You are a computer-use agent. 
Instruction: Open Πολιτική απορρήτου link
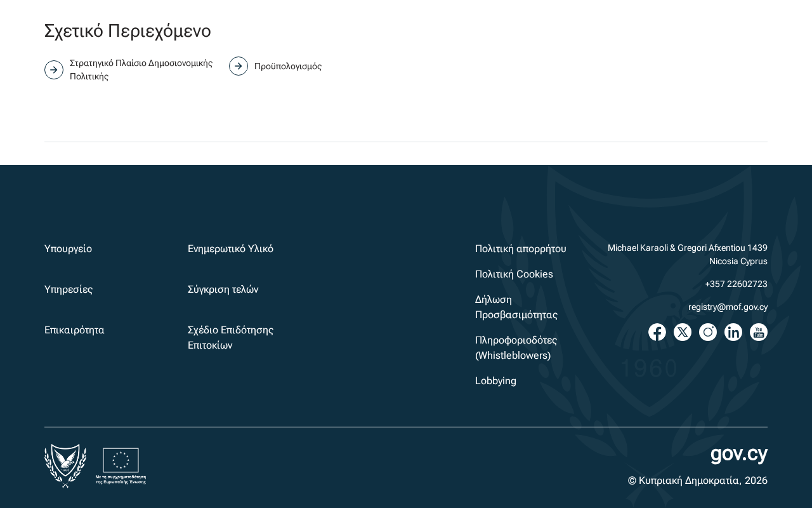[x=521, y=249]
